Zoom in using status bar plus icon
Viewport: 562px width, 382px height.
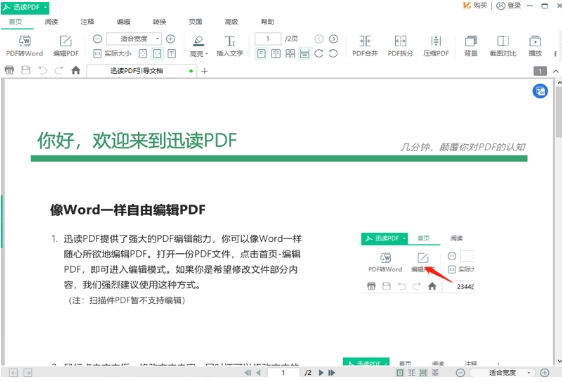[x=544, y=373]
